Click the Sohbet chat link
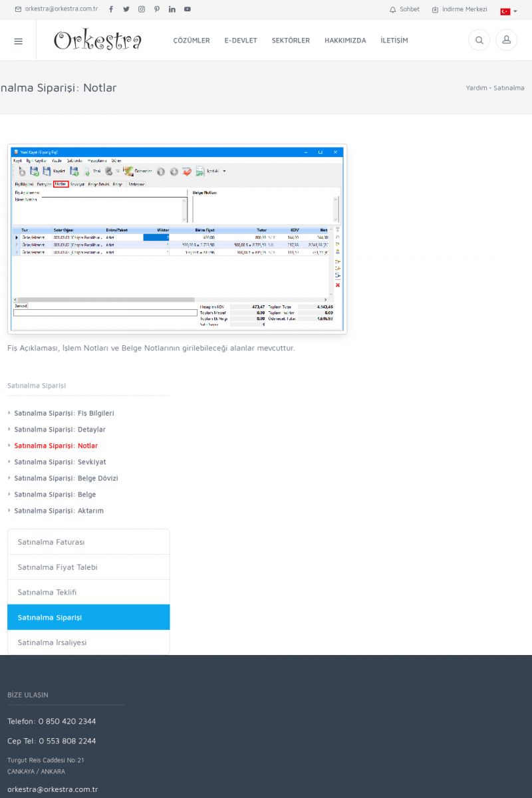The height and width of the screenshot is (798, 532). 404,9
